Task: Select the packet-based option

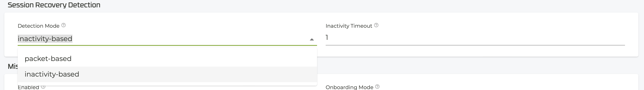Action: click(48, 59)
